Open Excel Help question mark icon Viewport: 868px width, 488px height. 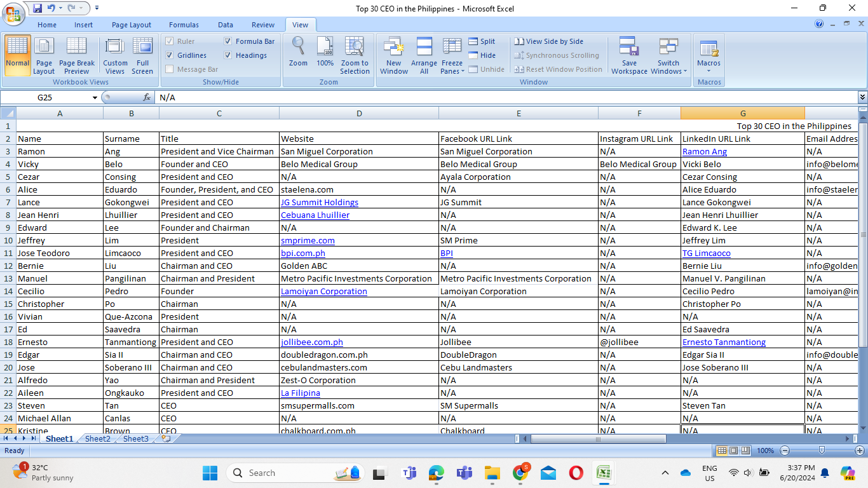pos(819,24)
